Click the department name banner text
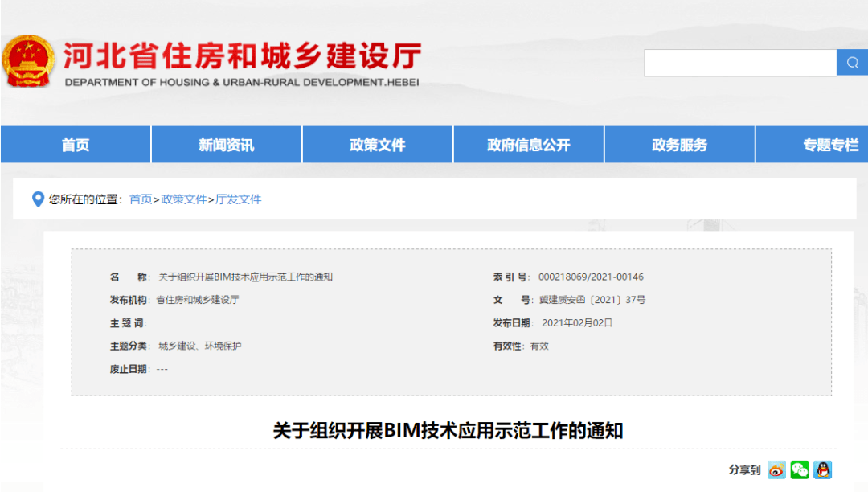The width and height of the screenshot is (868, 492). click(241, 58)
